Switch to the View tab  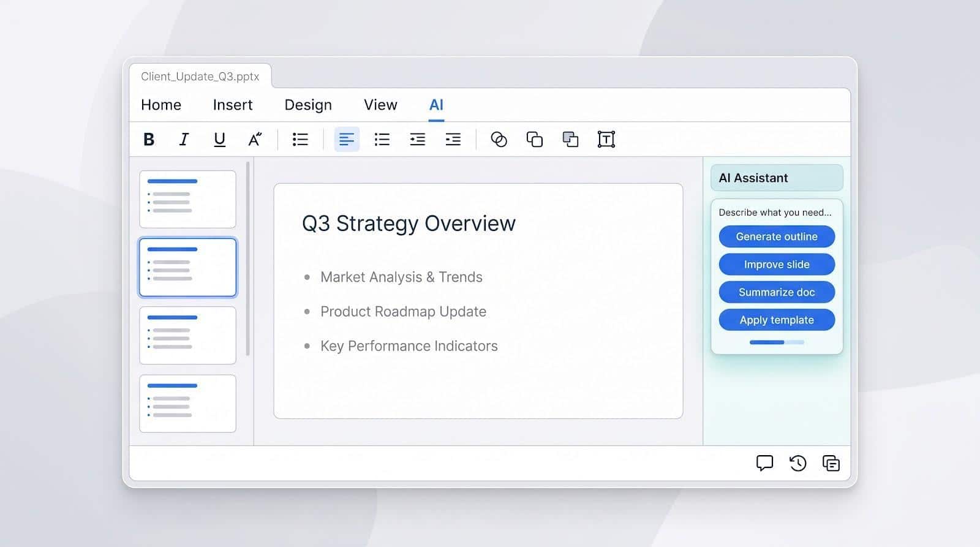380,105
